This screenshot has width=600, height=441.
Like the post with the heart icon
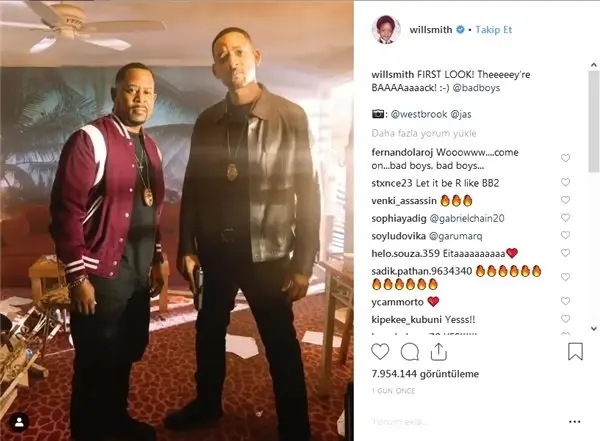click(x=380, y=351)
